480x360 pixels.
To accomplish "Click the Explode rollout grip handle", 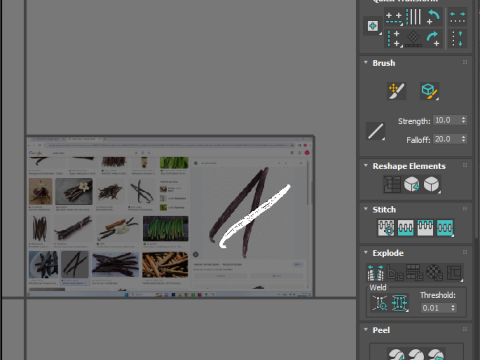I will [x=465, y=252].
